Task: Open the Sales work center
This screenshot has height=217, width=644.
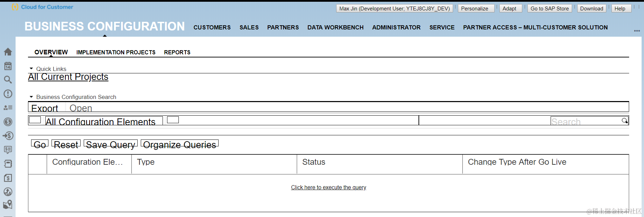Action: click(x=249, y=27)
